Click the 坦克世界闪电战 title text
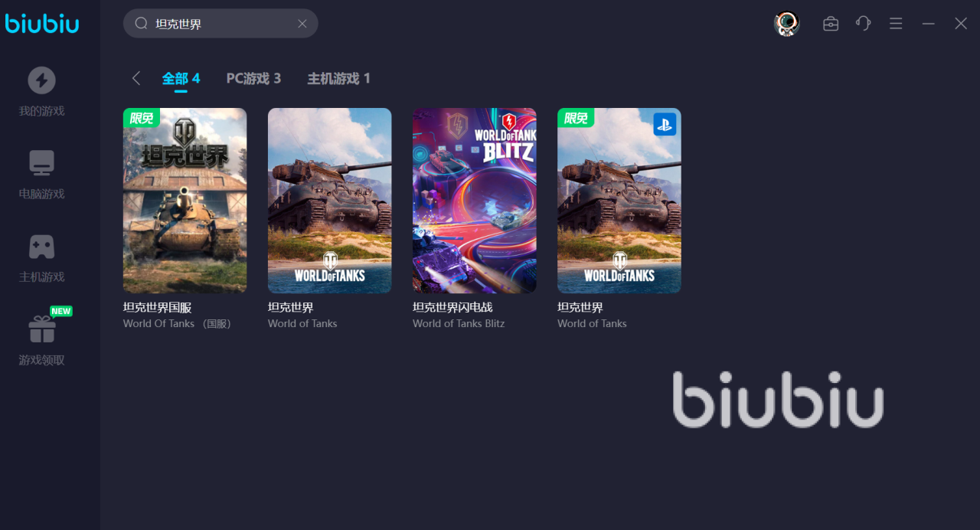This screenshot has height=530, width=980. tap(452, 307)
